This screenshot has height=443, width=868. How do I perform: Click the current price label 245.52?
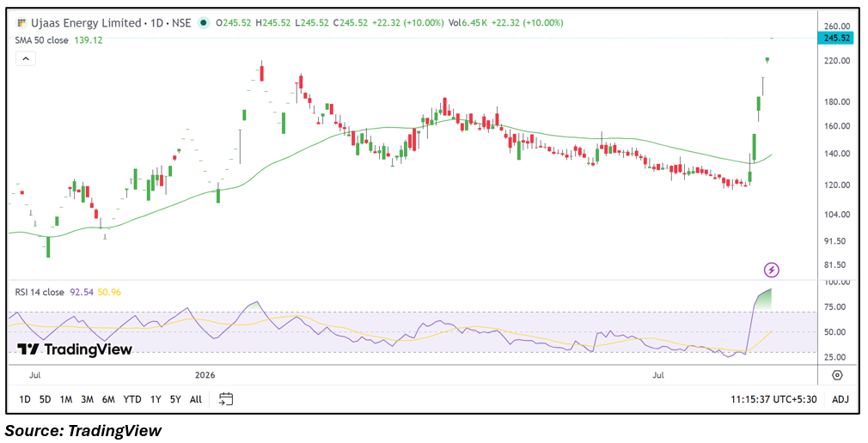(x=837, y=38)
